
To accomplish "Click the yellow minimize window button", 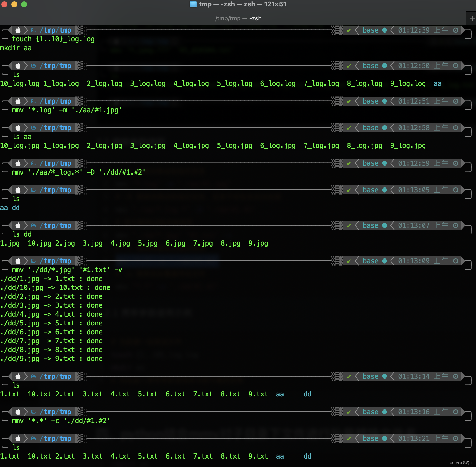I will 14,4.
